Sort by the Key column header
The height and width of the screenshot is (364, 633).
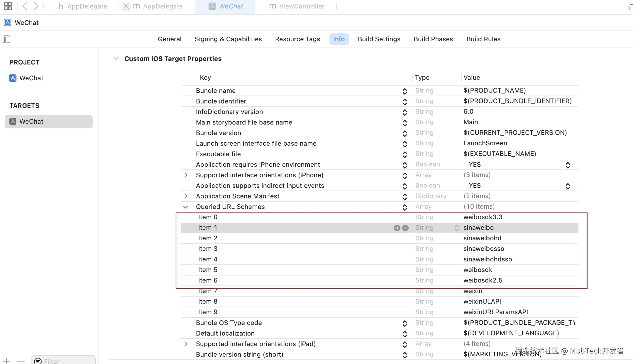click(205, 78)
